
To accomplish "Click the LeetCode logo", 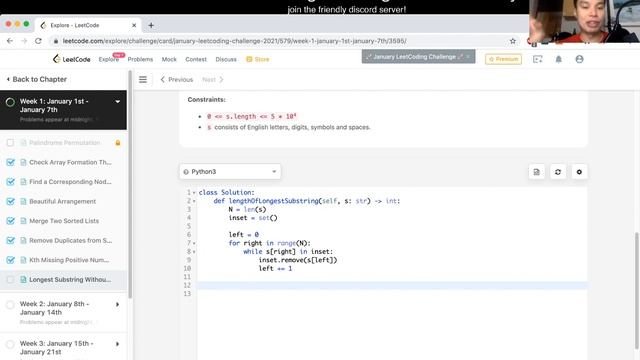I will 72,59.
